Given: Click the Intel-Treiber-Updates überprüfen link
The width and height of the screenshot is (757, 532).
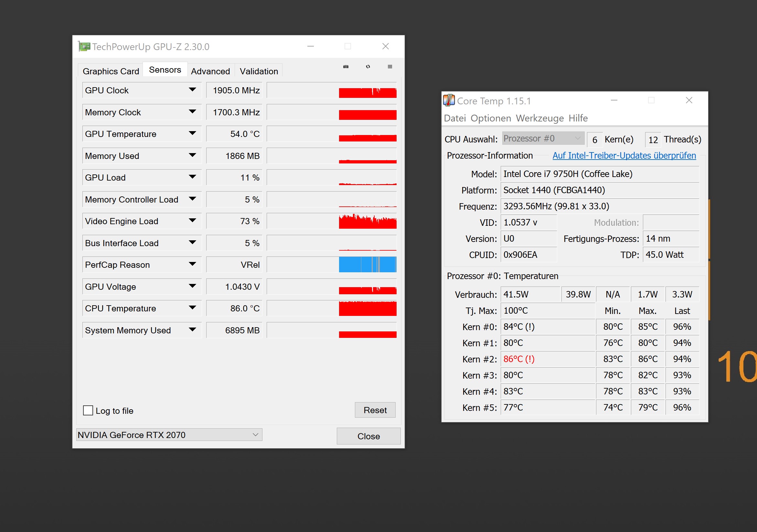Looking at the screenshot, I should click(x=624, y=155).
